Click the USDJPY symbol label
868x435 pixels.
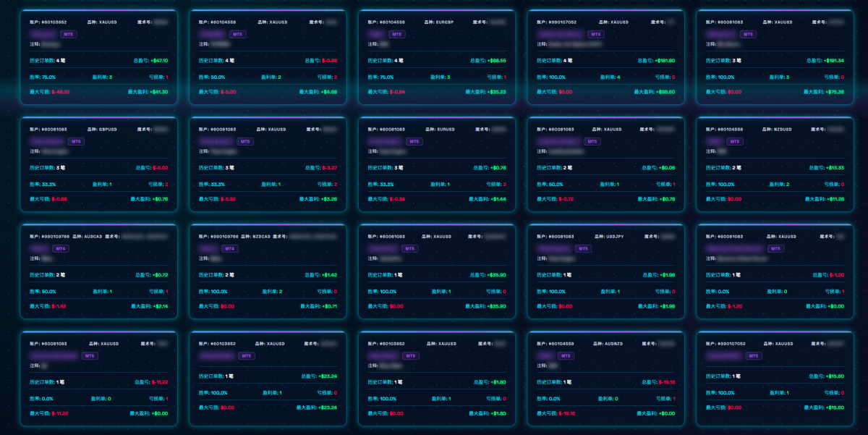point(613,237)
